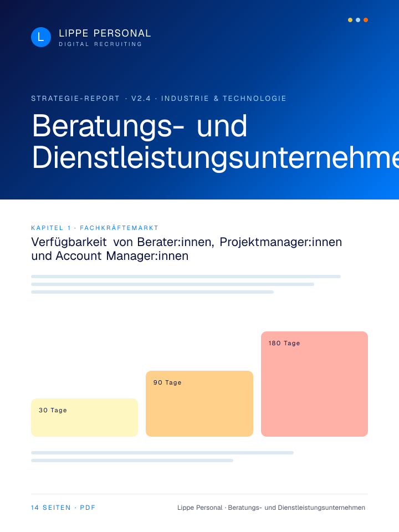This screenshot has height=532, width=399.
Task: Click the Lippe Personal footer text
Action: [271, 508]
